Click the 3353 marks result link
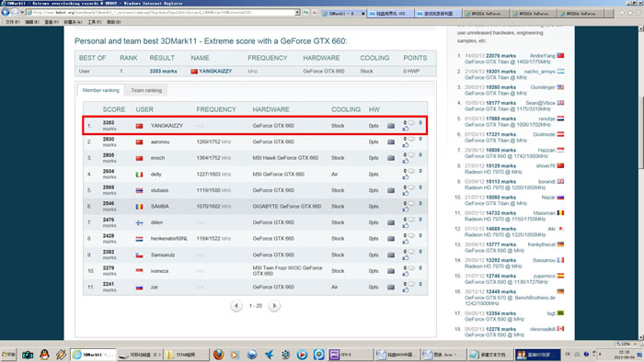644x362 pixels. (163, 71)
